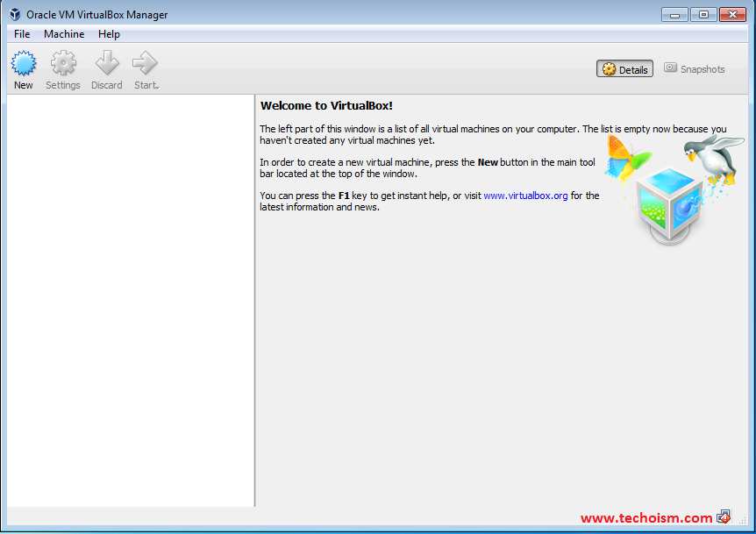756x534 pixels.
Task: Open the File menu
Action: click(22, 34)
